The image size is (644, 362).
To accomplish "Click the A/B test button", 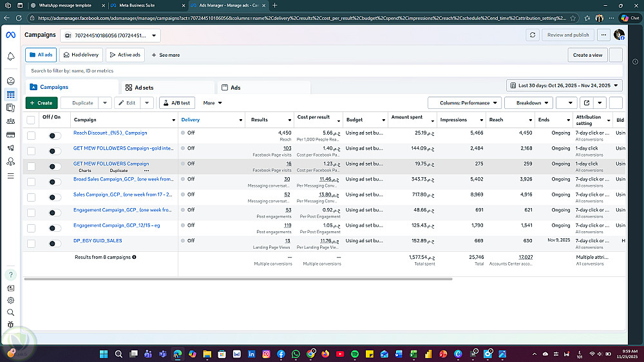I will click(x=177, y=102).
